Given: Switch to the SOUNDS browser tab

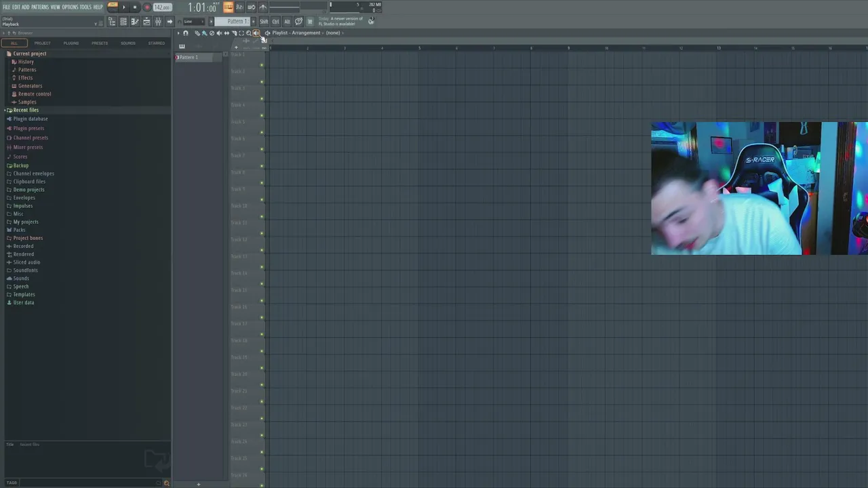Looking at the screenshot, I should coord(128,43).
